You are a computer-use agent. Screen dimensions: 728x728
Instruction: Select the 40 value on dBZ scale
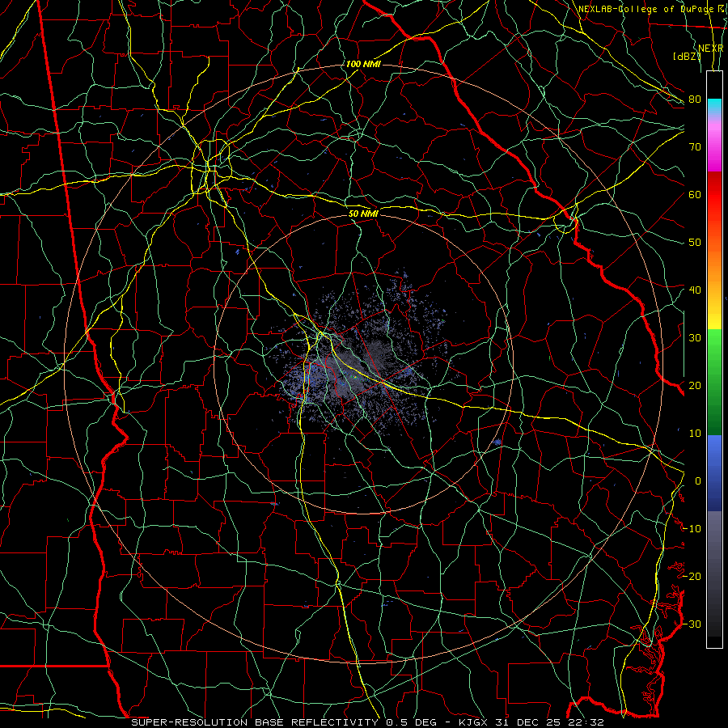tap(695, 290)
